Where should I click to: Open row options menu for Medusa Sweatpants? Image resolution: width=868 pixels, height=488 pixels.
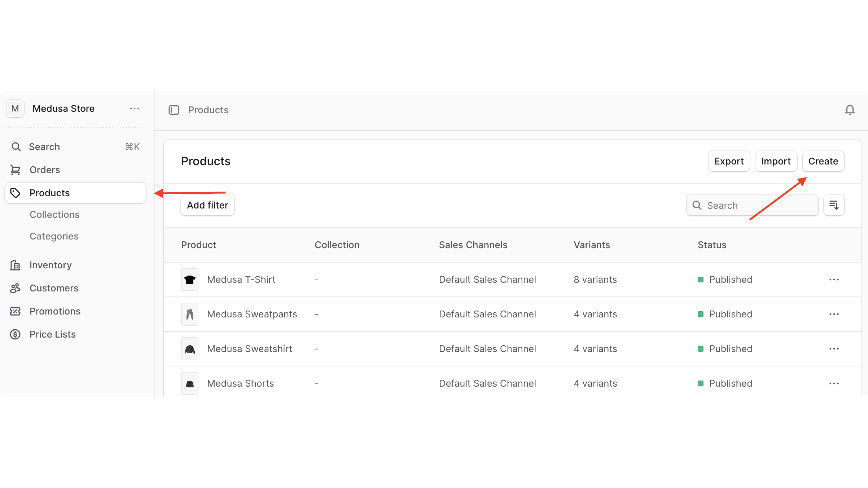coord(834,314)
